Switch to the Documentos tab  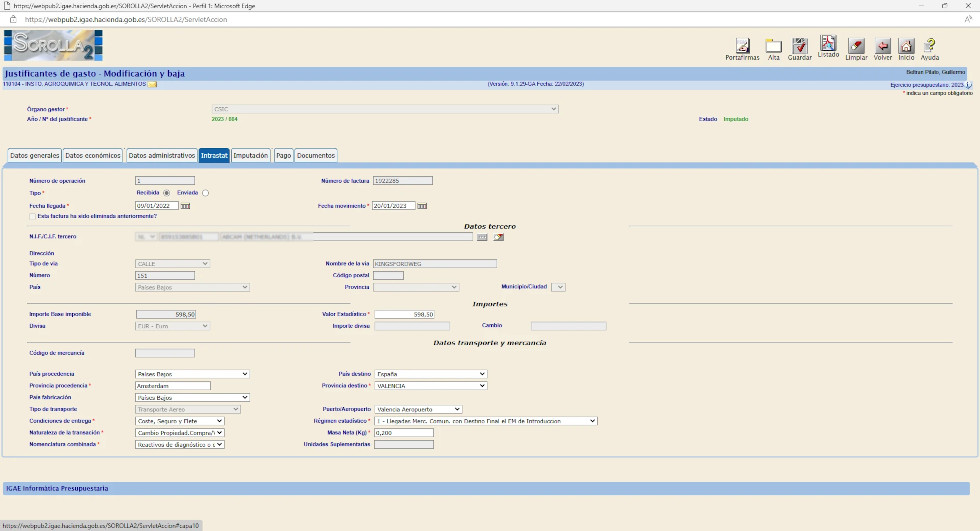(315, 156)
